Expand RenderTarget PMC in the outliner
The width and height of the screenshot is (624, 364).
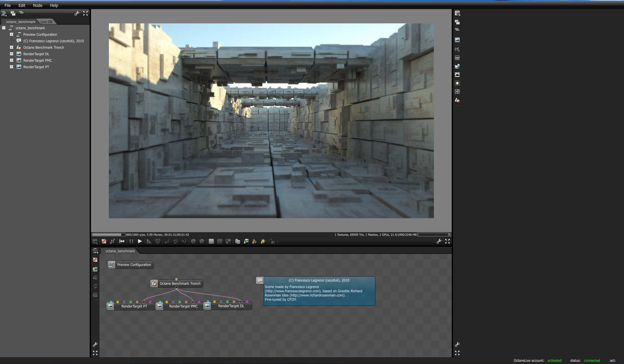click(x=11, y=60)
